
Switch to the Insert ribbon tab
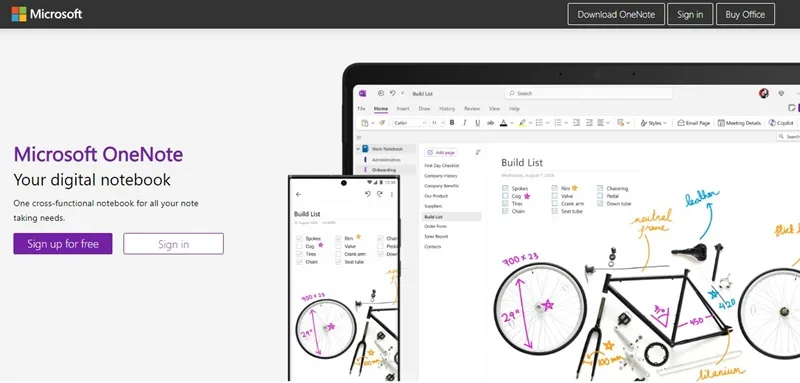tap(403, 109)
